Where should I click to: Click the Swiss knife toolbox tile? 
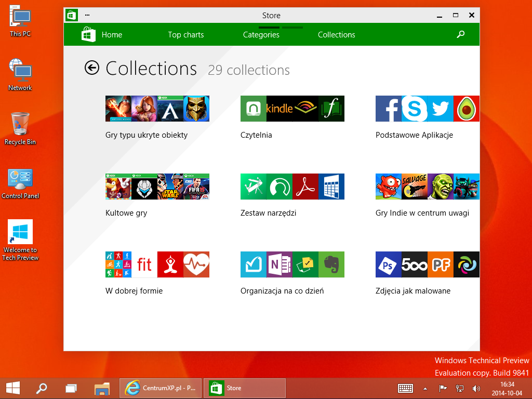click(254, 187)
